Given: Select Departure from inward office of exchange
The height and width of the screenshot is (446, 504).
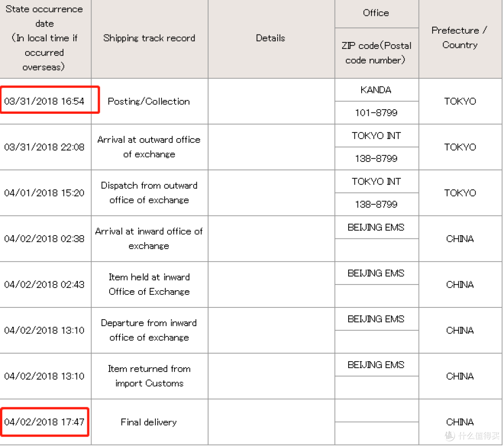Looking at the screenshot, I should click(149, 330).
